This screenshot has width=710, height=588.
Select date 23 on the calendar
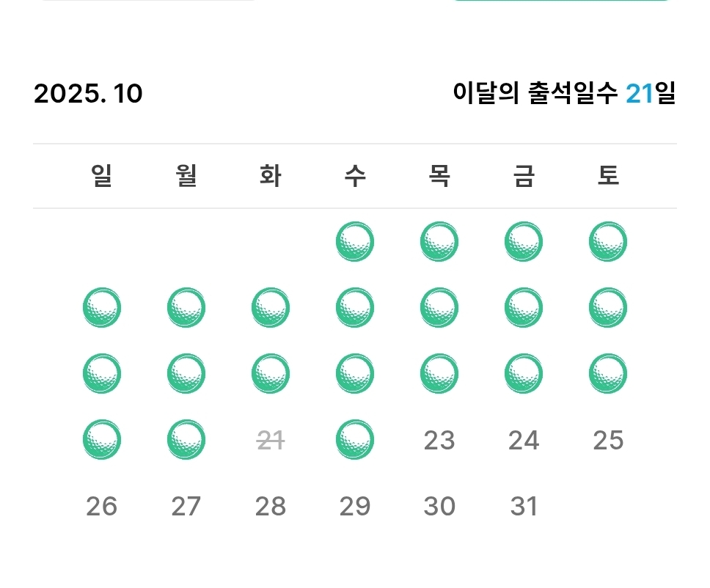point(439,440)
